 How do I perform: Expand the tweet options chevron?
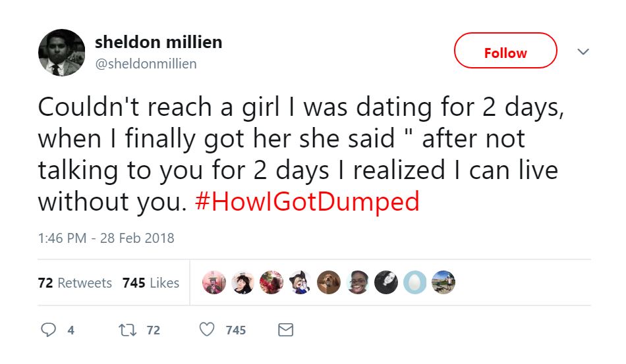[583, 52]
